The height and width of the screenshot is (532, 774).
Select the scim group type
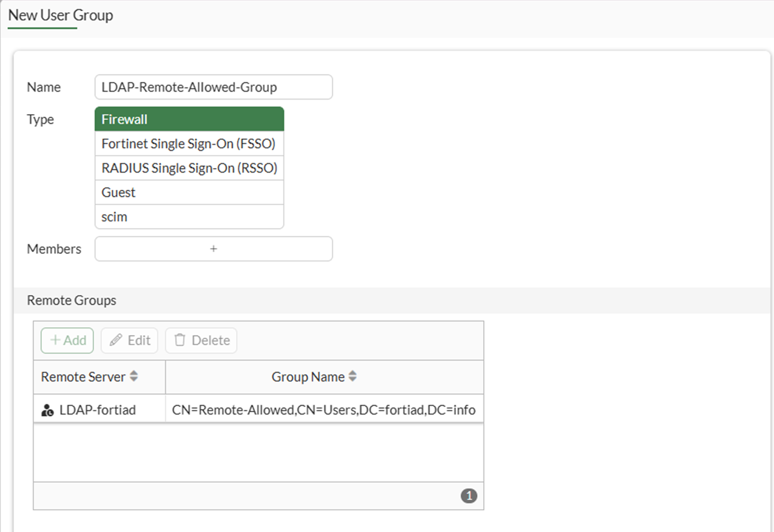[189, 217]
